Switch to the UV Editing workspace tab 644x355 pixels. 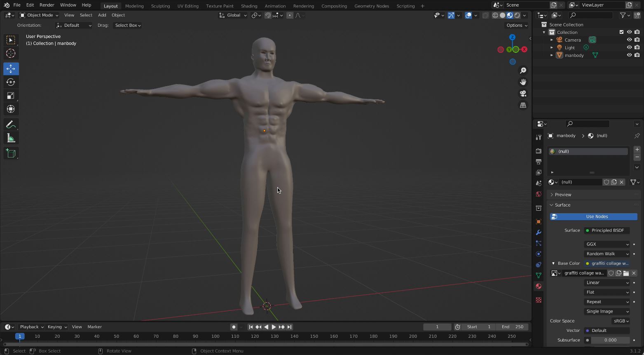coord(188,6)
